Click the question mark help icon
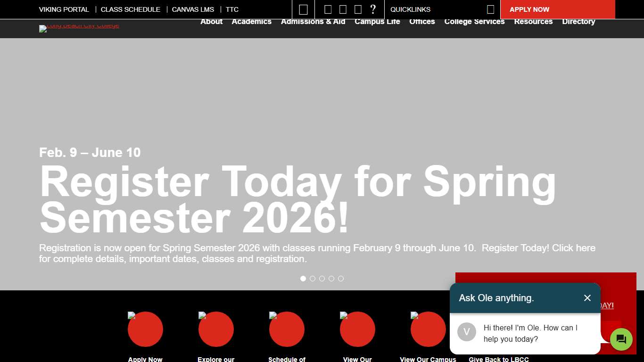Screen dimensions: 644x362 373,9
